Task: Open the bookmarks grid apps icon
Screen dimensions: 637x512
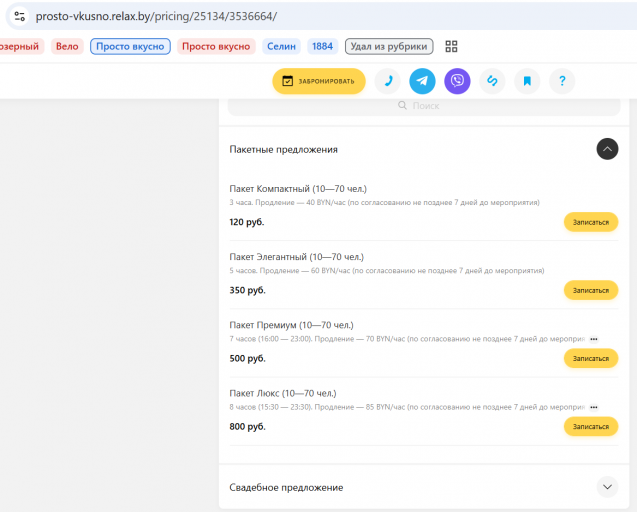Action: [x=451, y=46]
